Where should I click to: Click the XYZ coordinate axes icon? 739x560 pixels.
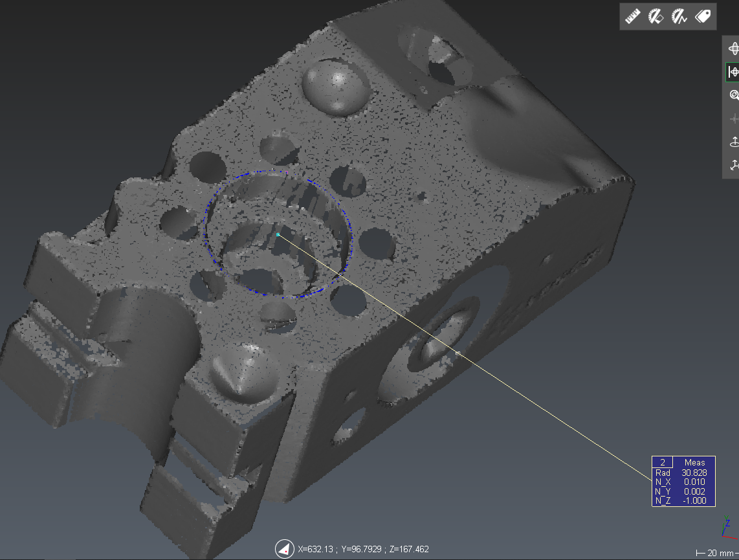tap(733, 166)
